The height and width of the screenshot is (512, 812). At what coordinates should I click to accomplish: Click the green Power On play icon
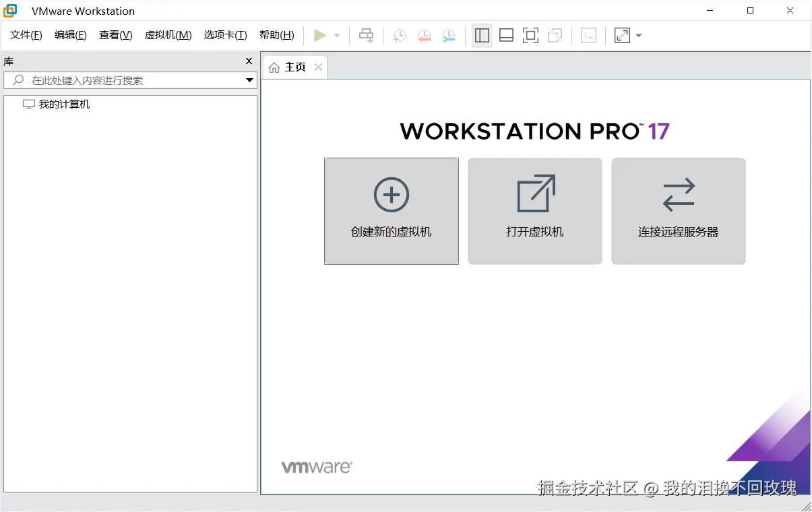(320, 35)
